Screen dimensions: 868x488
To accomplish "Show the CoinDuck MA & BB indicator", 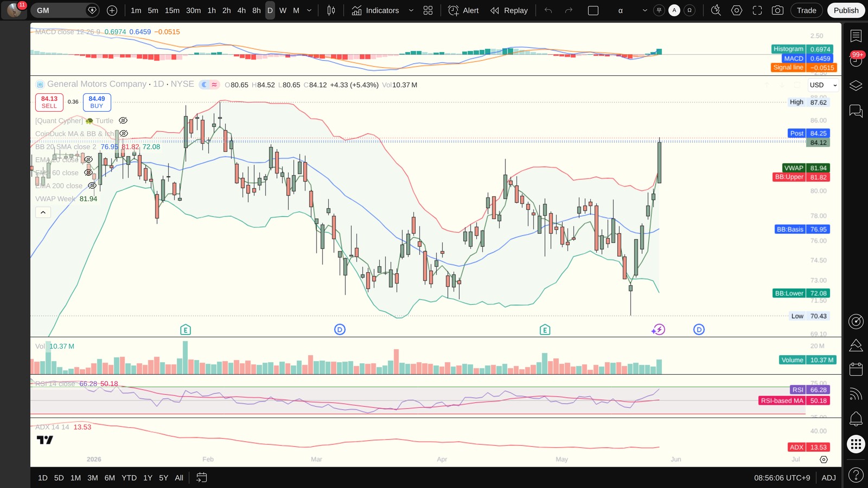I will pos(124,133).
